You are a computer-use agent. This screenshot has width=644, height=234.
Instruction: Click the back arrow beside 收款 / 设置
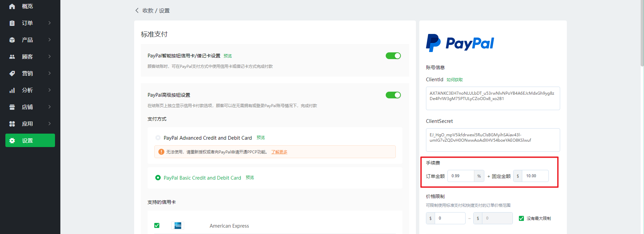tap(137, 10)
